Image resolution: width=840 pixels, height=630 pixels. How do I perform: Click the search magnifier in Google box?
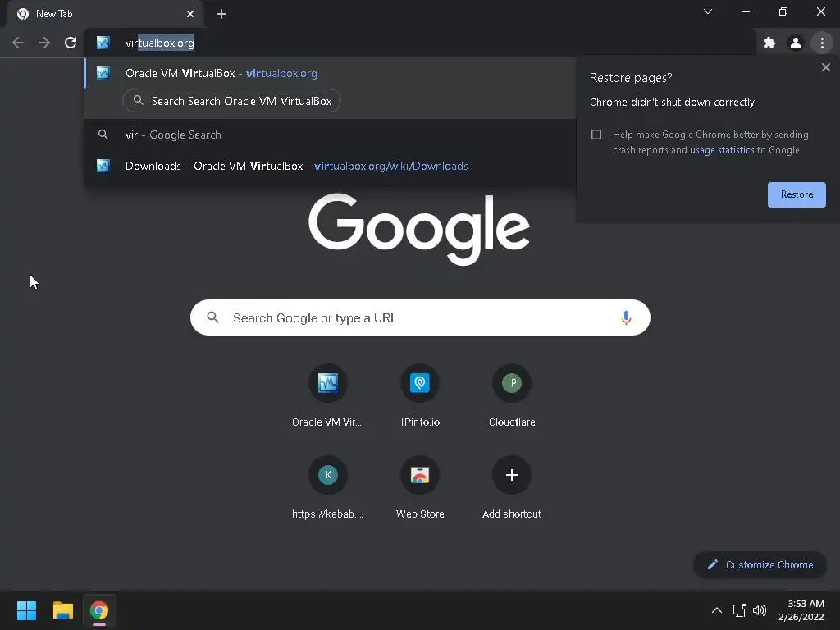click(212, 317)
